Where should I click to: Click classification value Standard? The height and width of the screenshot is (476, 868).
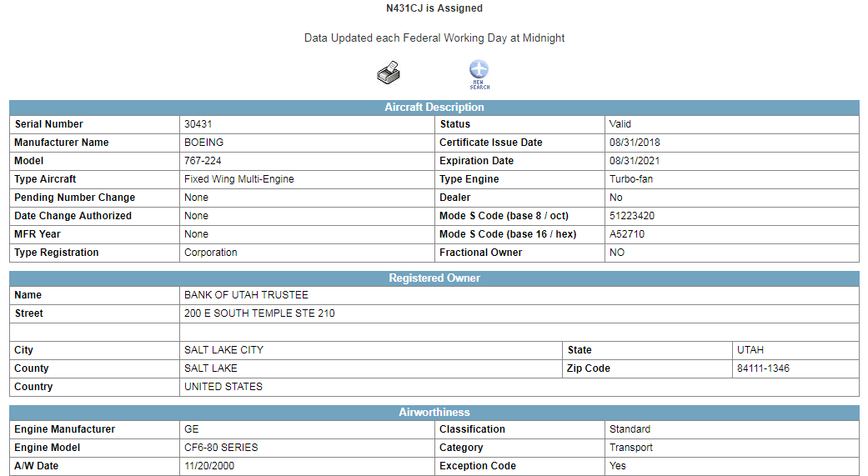630,428
